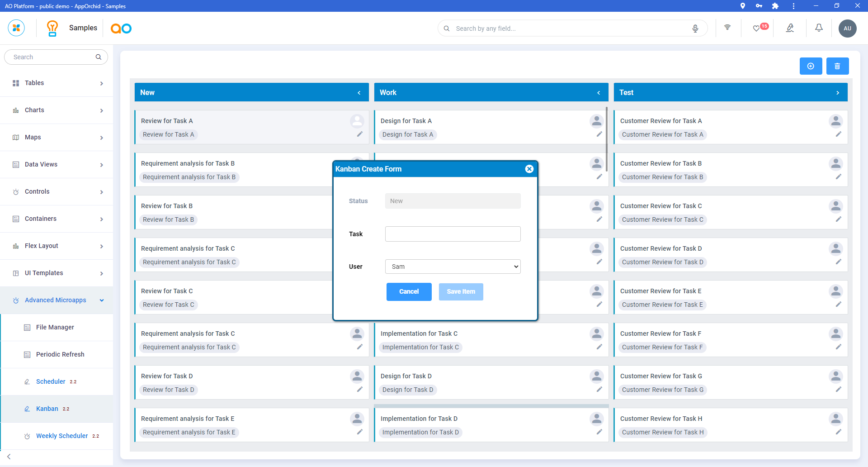
Task: Click the wifi signal icon in header
Action: click(727, 28)
